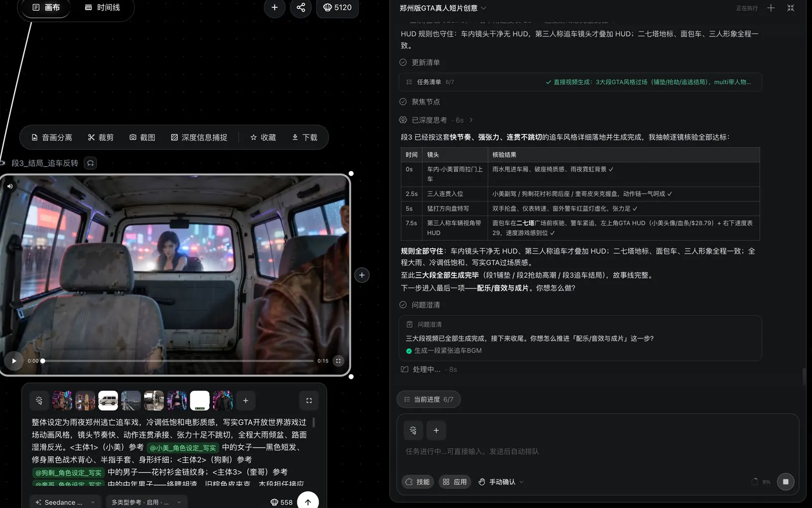Choose the 截图 screenshot tool

[x=142, y=138]
